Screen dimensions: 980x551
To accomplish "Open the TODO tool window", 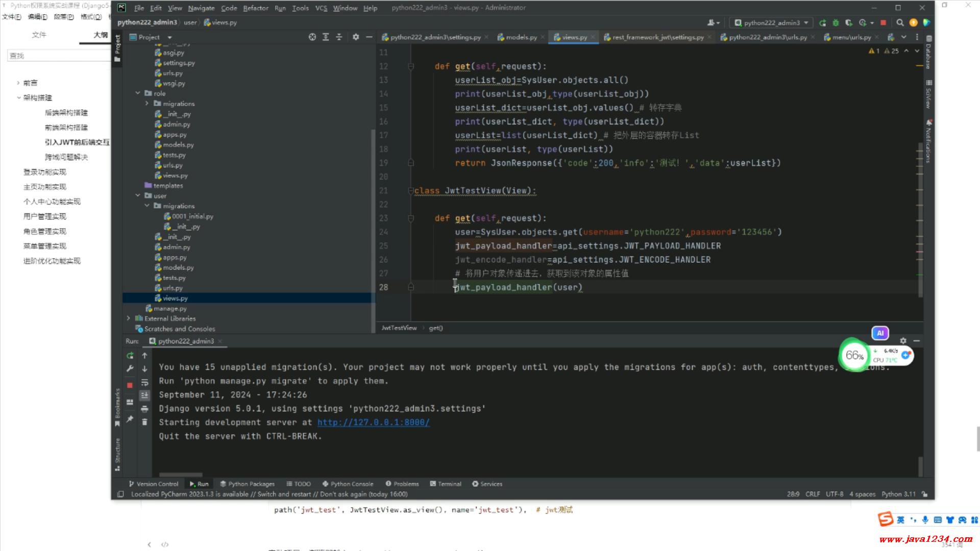I will 299,484.
